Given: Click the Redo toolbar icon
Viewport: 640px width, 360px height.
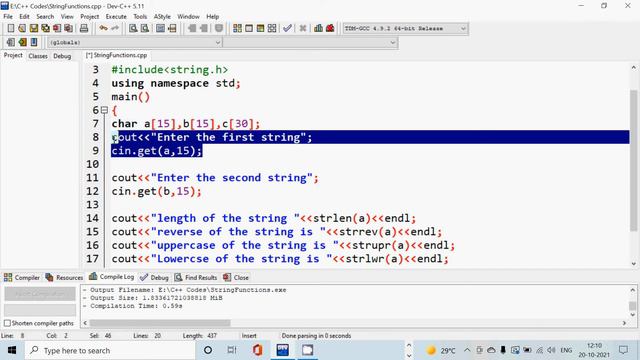Looking at the screenshot, I should pyautogui.click(x=115, y=28).
